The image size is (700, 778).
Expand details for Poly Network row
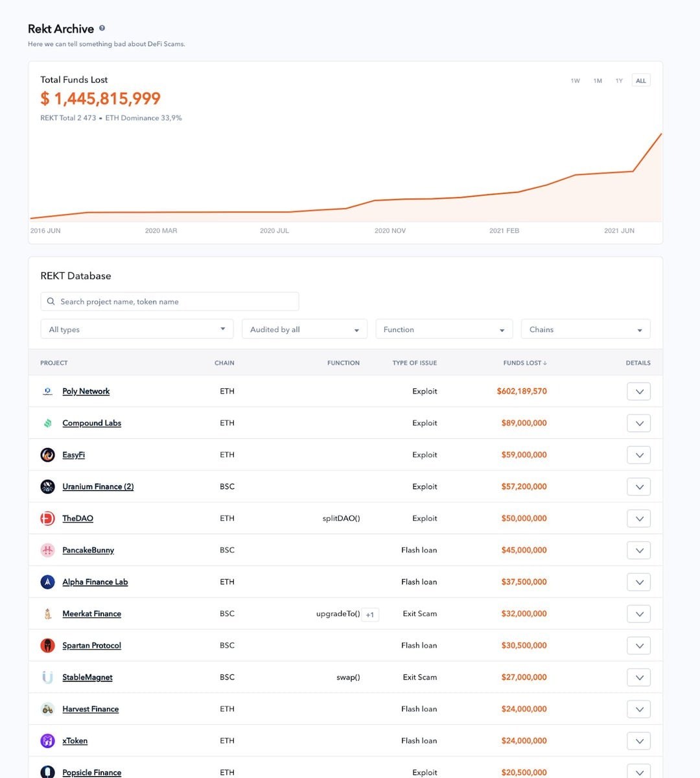638,392
